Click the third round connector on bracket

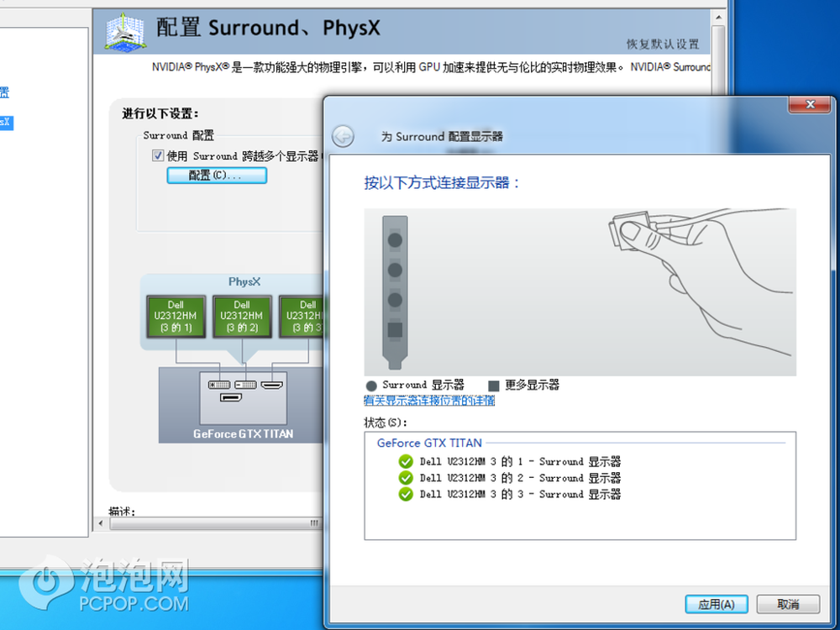coord(395,300)
